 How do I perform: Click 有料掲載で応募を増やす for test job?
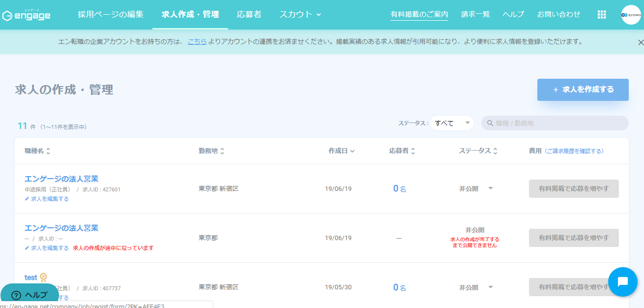click(574, 287)
